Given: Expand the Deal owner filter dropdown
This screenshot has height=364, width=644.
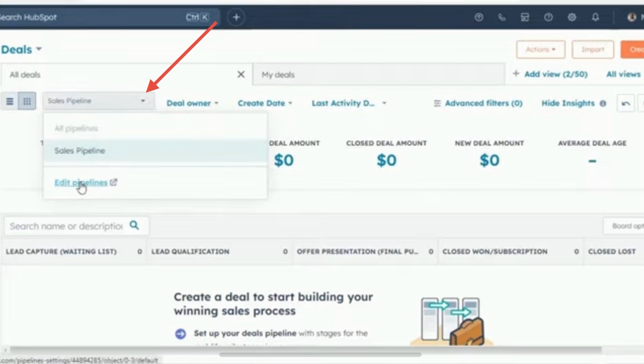Looking at the screenshot, I should pyautogui.click(x=192, y=103).
